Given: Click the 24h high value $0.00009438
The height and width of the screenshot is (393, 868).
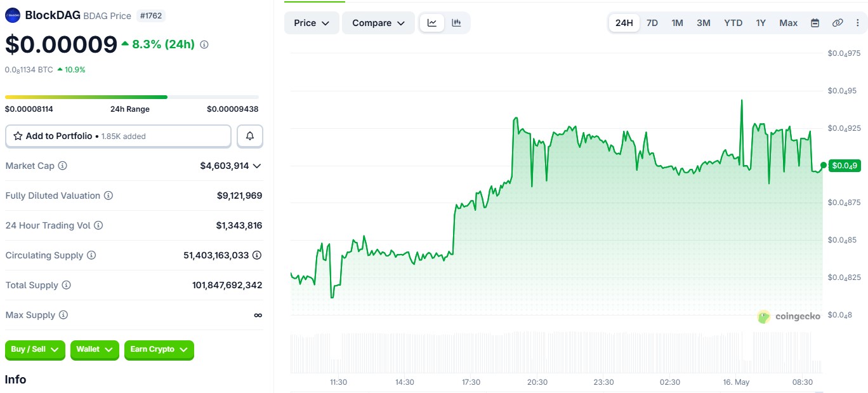Looking at the screenshot, I should [x=233, y=109].
